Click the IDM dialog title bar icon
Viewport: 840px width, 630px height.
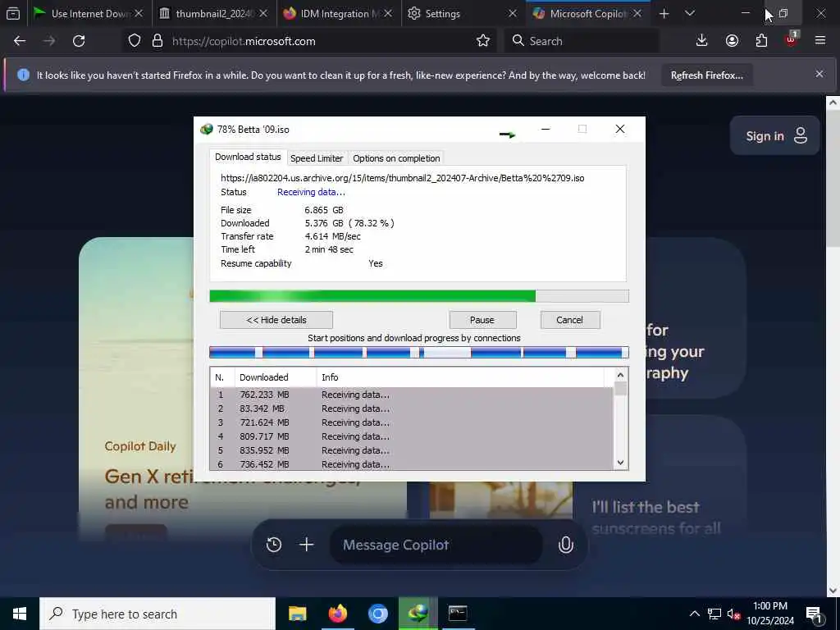pyautogui.click(x=206, y=129)
